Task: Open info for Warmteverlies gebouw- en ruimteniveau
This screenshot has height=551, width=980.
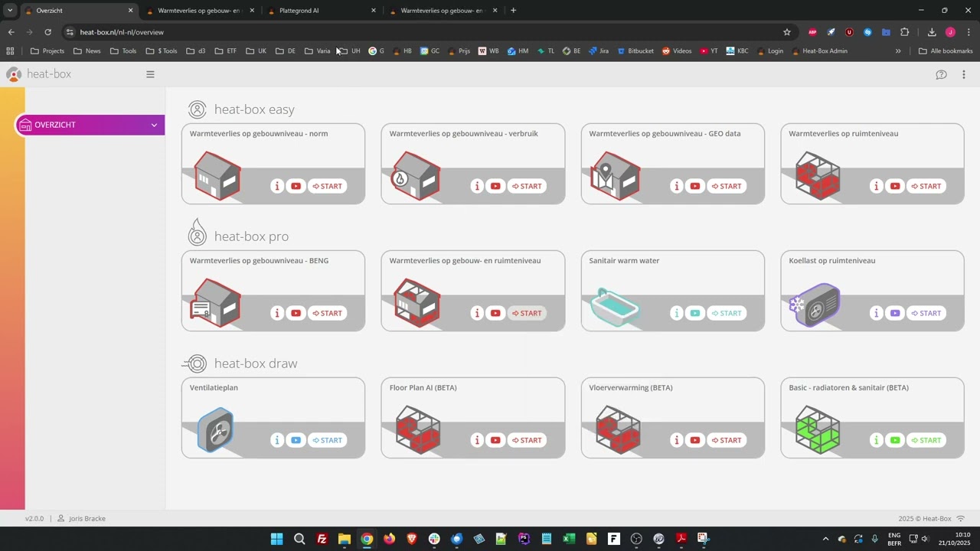Action: [477, 313]
